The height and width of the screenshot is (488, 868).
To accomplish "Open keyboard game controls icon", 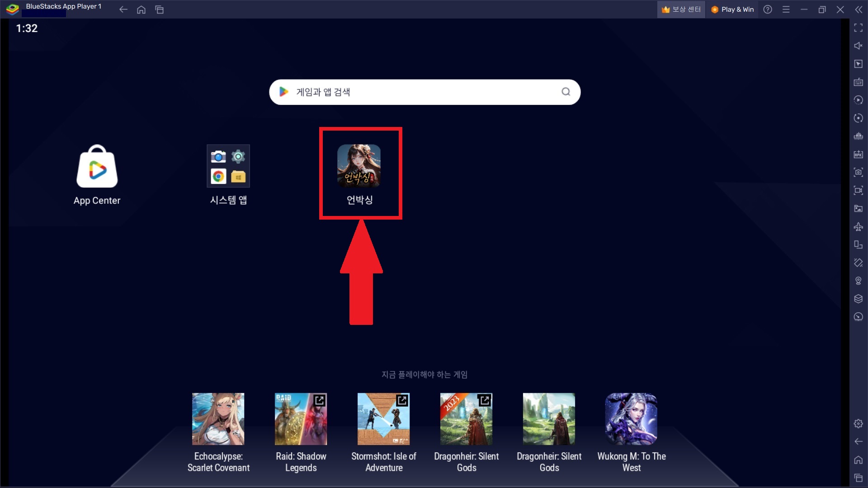I will (859, 82).
